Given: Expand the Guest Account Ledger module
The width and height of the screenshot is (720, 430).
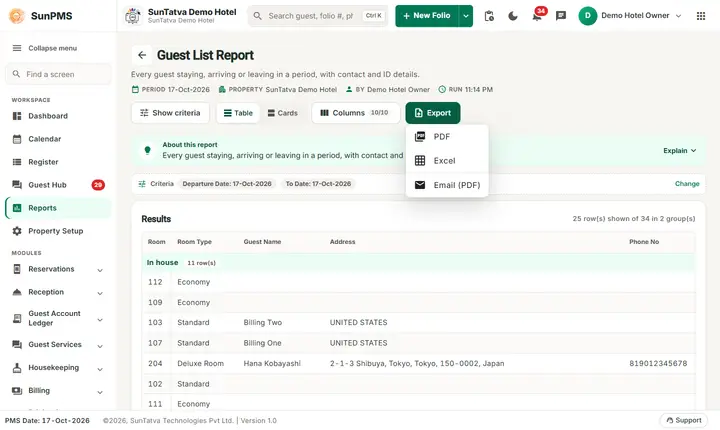Looking at the screenshot, I should (58, 318).
